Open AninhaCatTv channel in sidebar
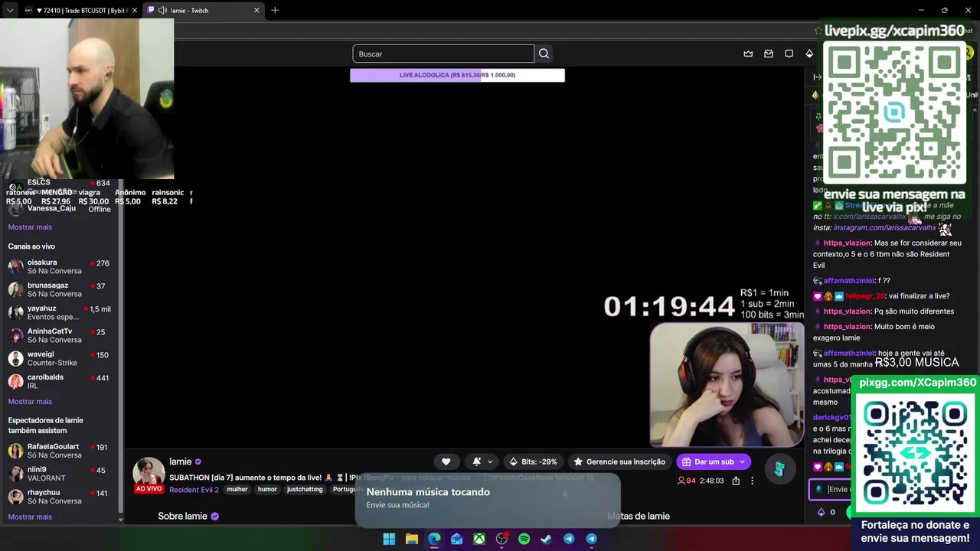Screen dimensions: 980x551 coord(60,335)
